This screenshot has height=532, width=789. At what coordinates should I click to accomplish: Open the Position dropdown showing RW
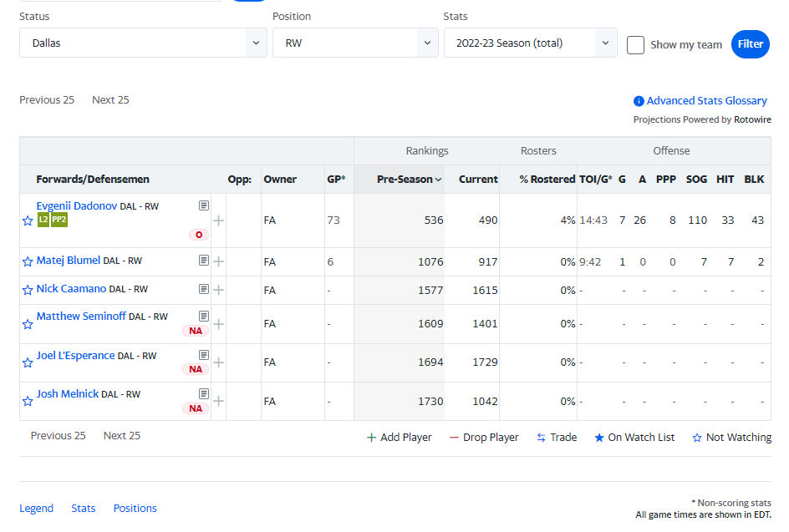click(x=356, y=43)
